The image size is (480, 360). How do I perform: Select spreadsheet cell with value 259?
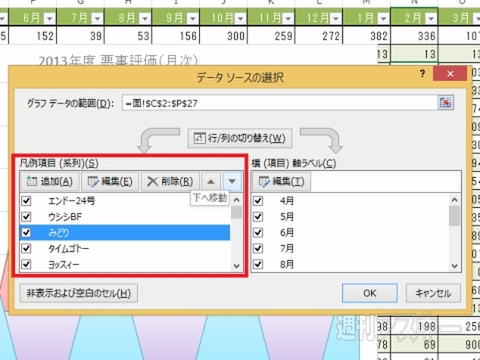point(271,36)
